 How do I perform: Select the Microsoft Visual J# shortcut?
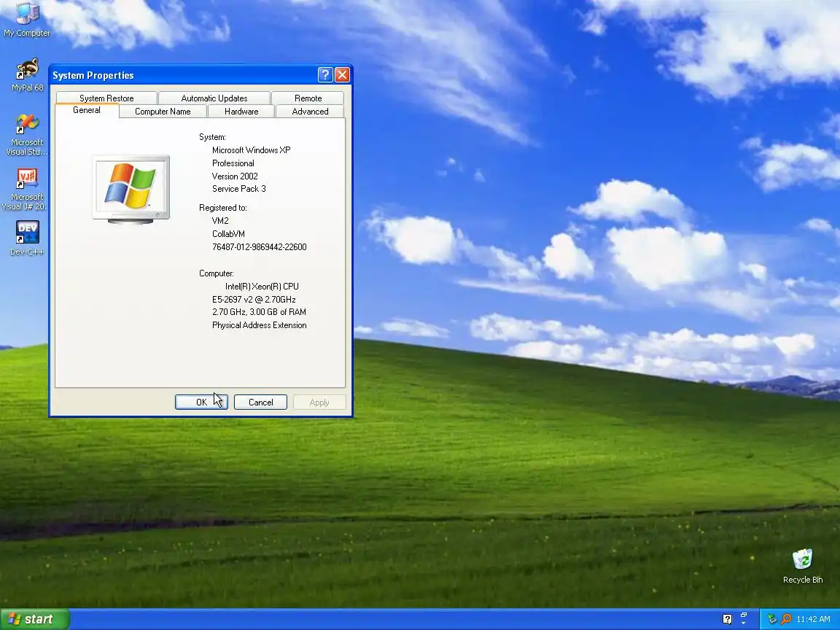25,189
